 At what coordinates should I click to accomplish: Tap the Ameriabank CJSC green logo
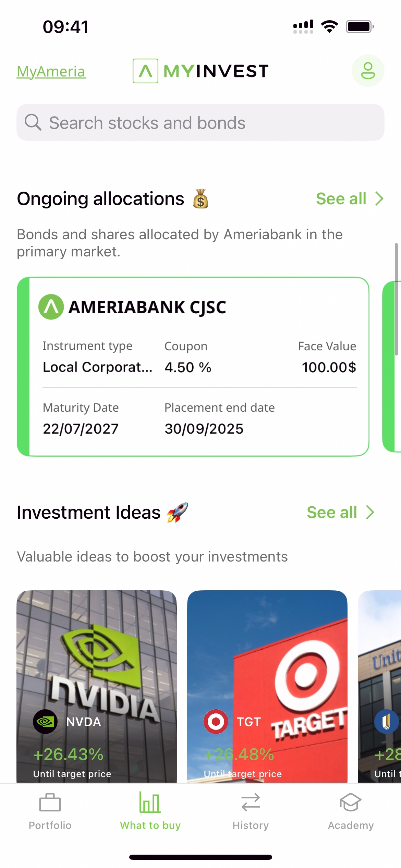coord(51,307)
